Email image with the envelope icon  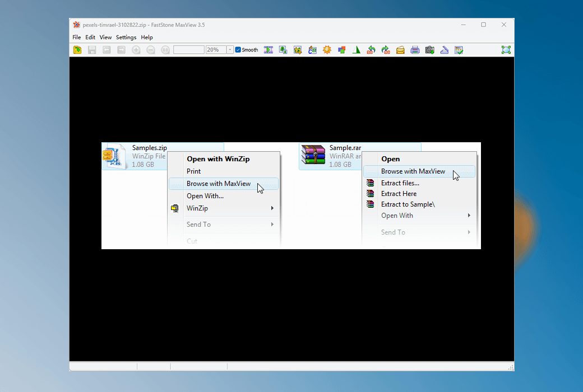click(x=400, y=50)
